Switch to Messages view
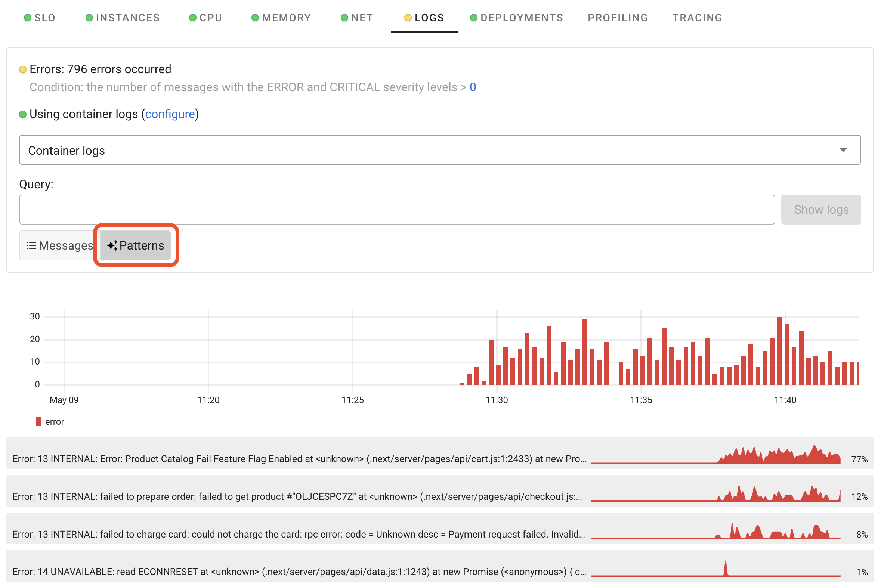The image size is (878, 588). 60,245
